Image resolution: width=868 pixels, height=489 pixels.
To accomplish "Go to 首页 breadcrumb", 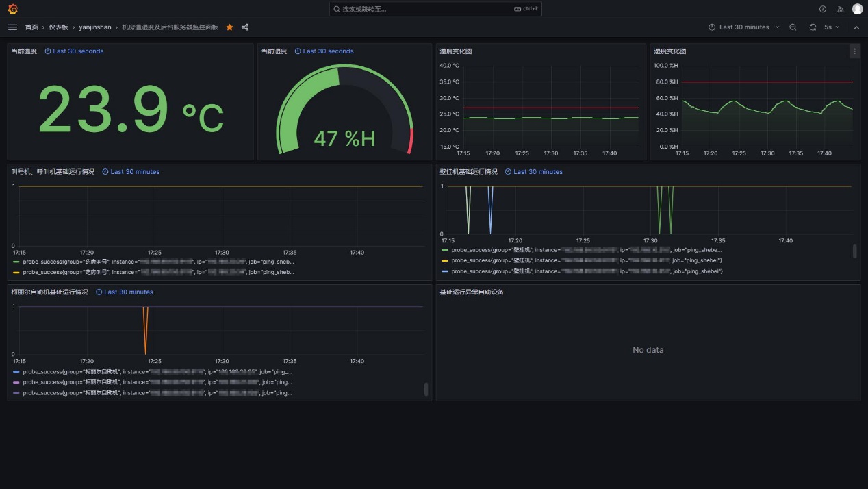I will pos(31,27).
